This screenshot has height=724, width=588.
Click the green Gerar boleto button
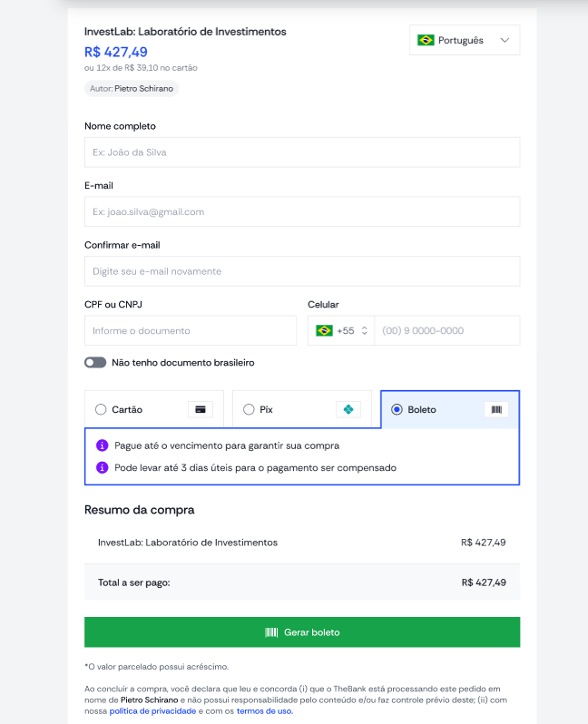pyautogui.click(x=302, y=632)
